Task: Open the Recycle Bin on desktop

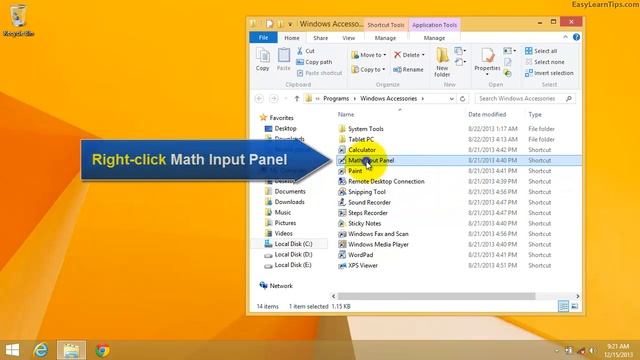Action: (18, 20)
